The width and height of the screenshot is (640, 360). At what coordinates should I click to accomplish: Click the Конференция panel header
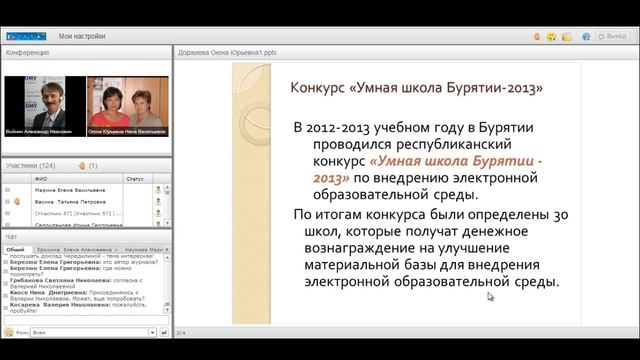tap(87, 53)
